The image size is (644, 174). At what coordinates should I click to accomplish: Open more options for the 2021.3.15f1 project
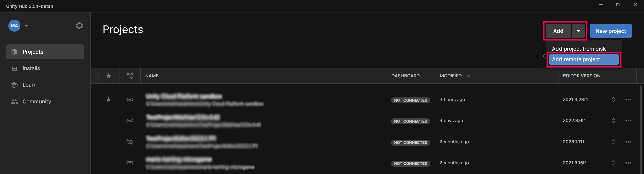(x=628, y=163)
